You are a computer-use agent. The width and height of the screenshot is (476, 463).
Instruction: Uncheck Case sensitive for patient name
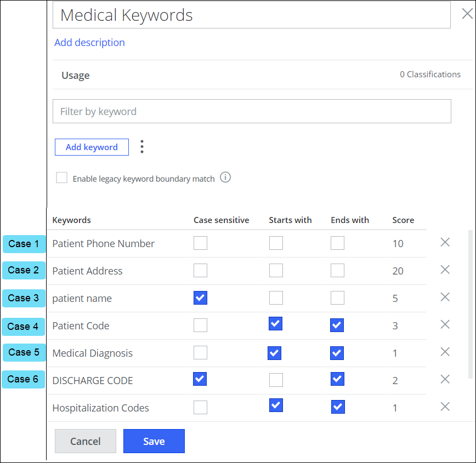(200, 298)
